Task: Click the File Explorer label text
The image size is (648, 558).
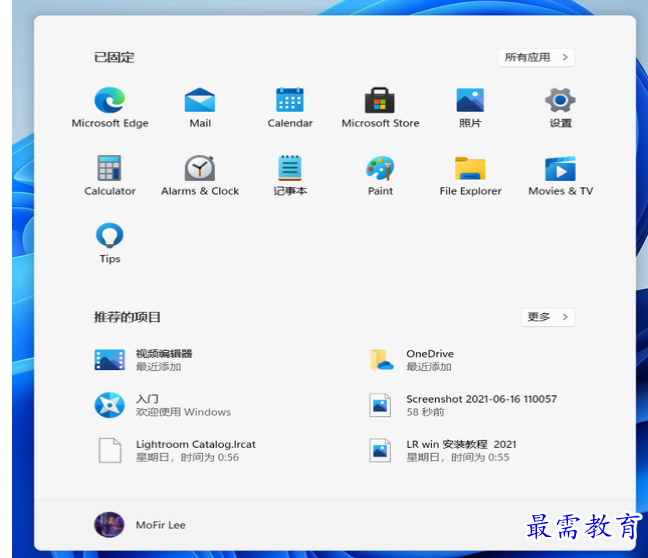Action: pos(470,191)
